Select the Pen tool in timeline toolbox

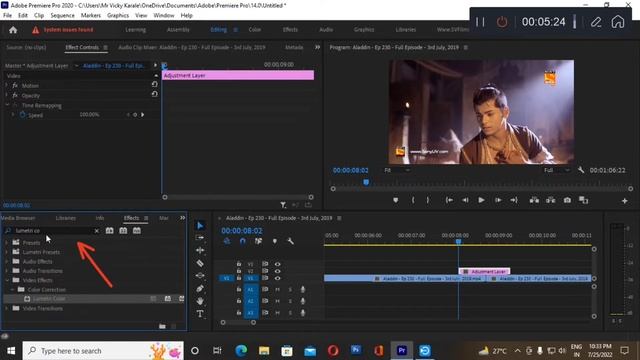[200, 289]
